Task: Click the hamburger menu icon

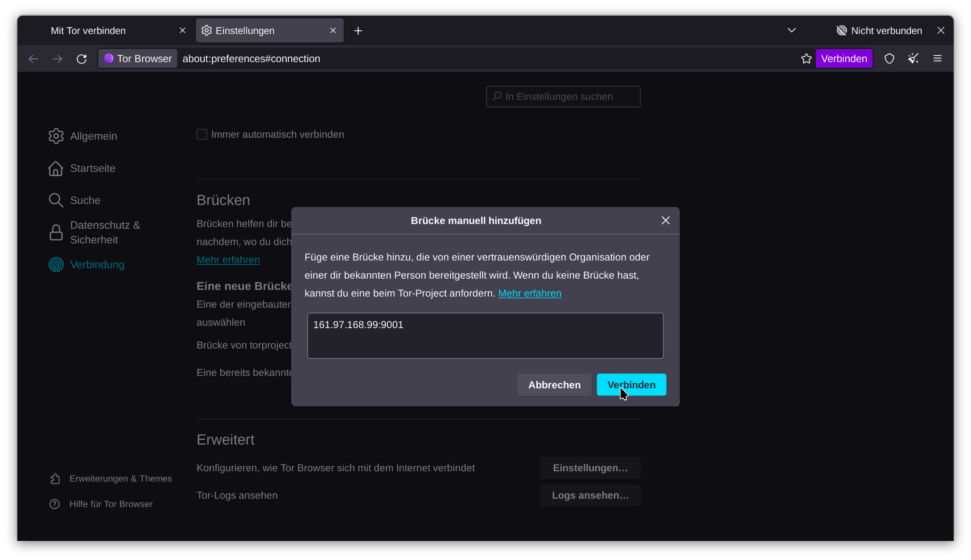Action: pos(939,59)
